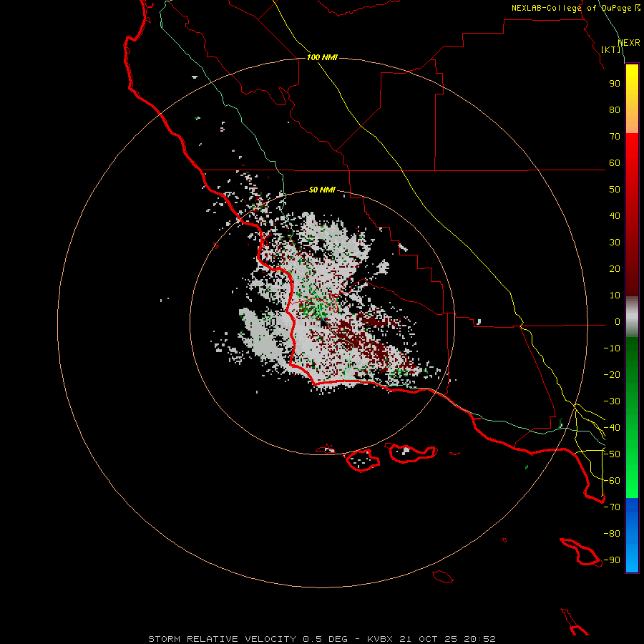Viewport: 644px width, 644px height.
Task: Click the '40' value on color scale
Action: 615,216
